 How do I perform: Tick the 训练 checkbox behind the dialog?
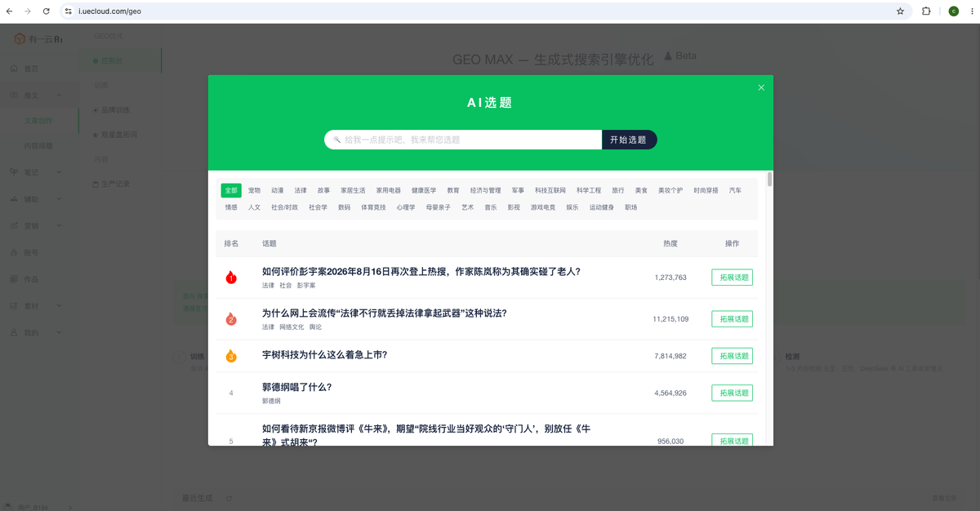[x=180, y=356]
